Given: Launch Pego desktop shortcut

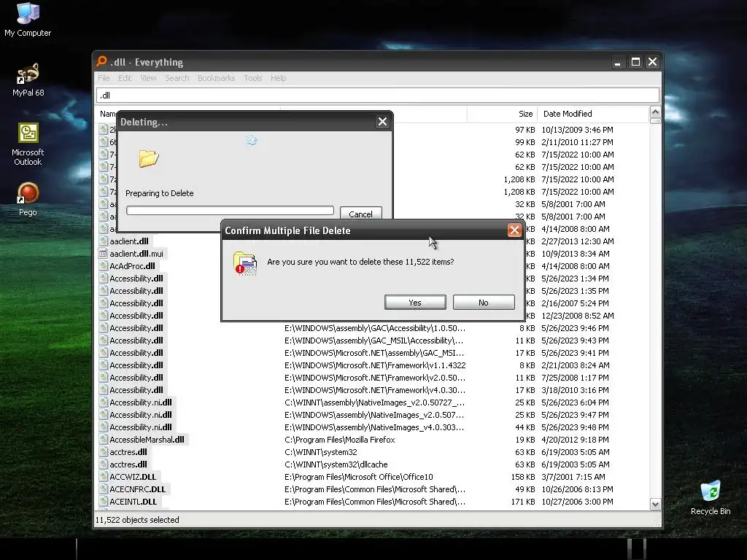Looking at the screenshot, I should click(28, 199).
